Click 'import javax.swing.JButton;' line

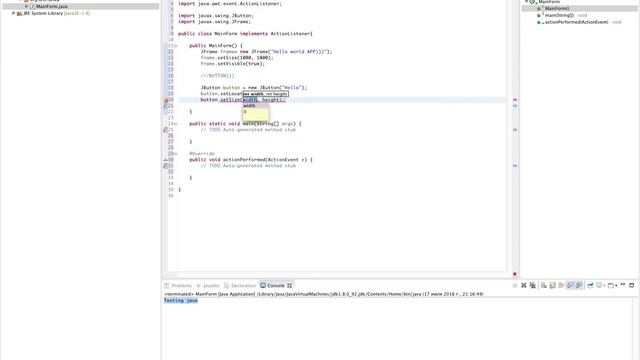[x=216, y=16]
